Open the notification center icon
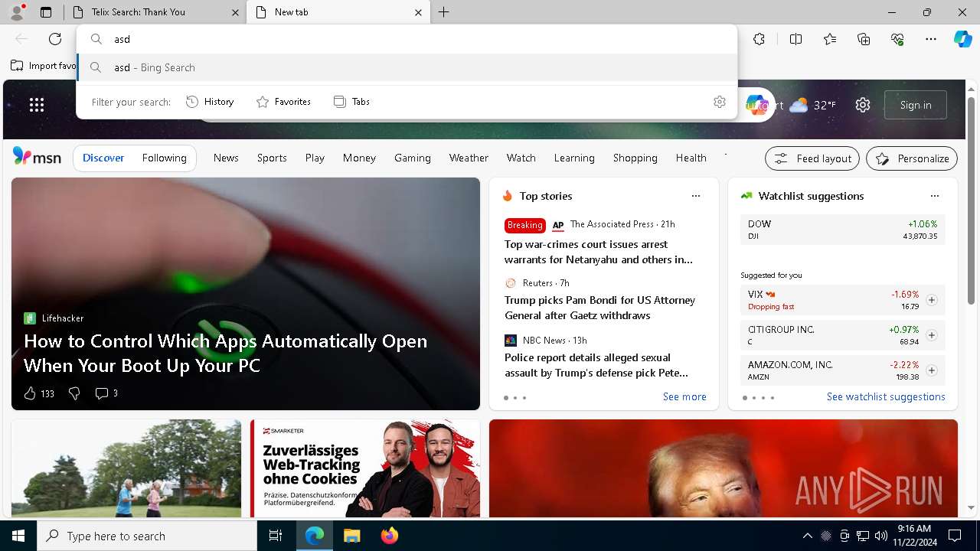The width and height of the screenshot is (980, 551). click(955, 536)
